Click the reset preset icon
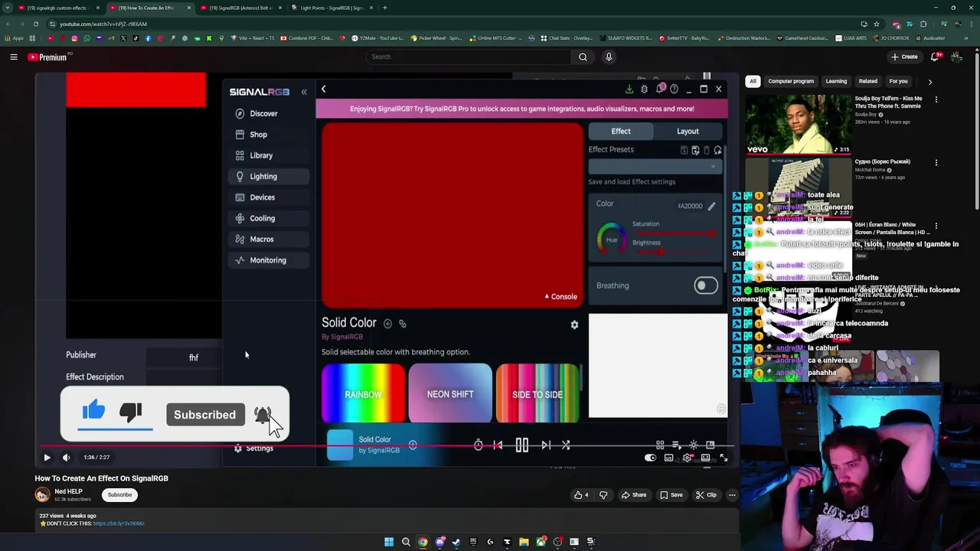The width and height of the screenshot is (980, 551). 717,150
